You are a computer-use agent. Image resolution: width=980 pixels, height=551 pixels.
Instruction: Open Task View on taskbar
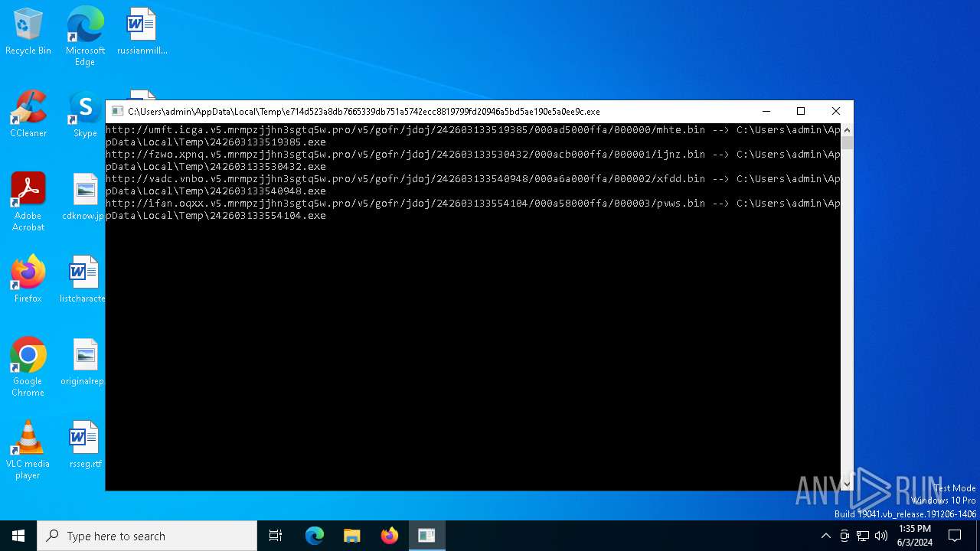coord(276,536)
